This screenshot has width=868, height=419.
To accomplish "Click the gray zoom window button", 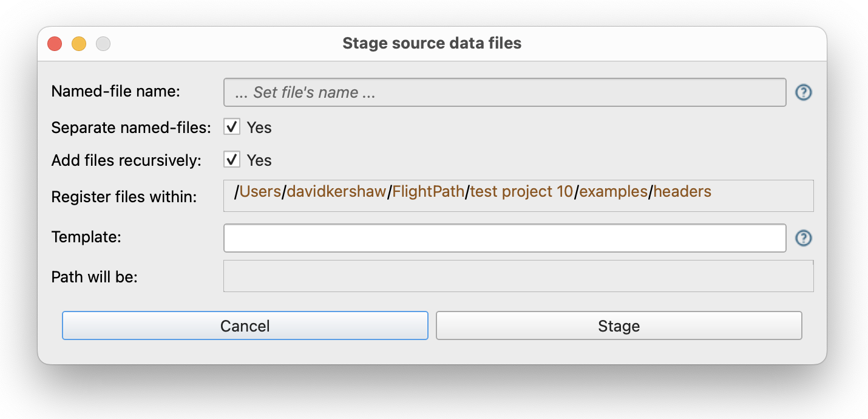I will click(103, 44).
